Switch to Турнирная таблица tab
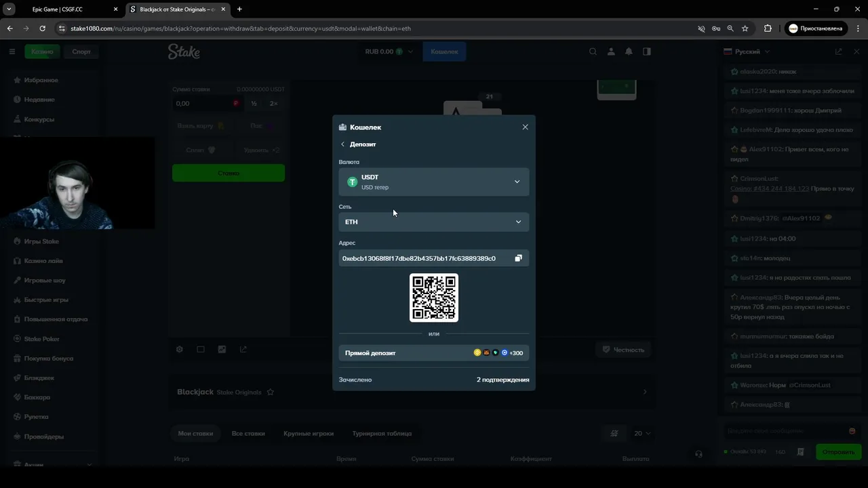The image size is (868, 488). [382, 433]
